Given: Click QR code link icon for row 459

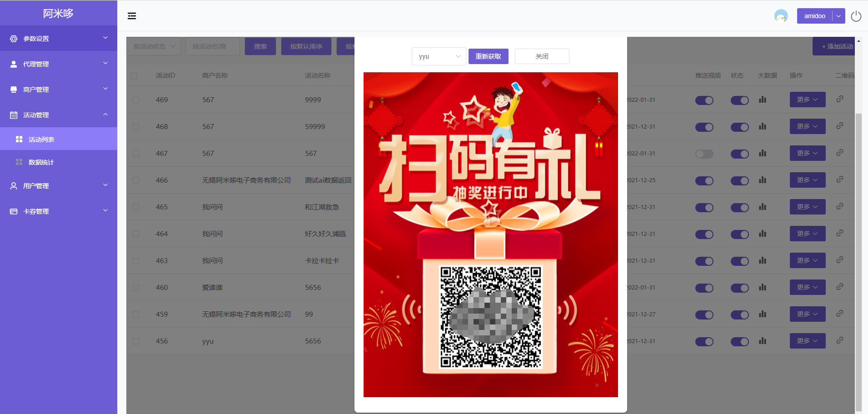Looking at the screenshot, I should click(x=840, y=314).
